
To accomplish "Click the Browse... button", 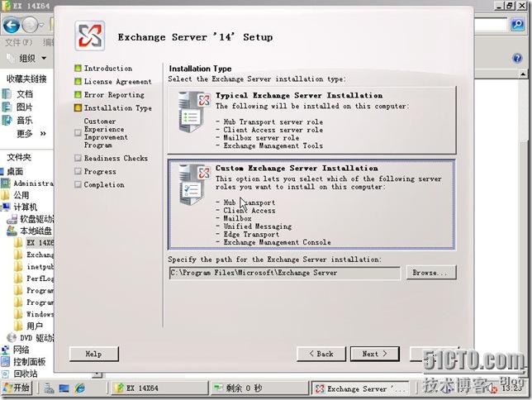I will coord(431,273).
